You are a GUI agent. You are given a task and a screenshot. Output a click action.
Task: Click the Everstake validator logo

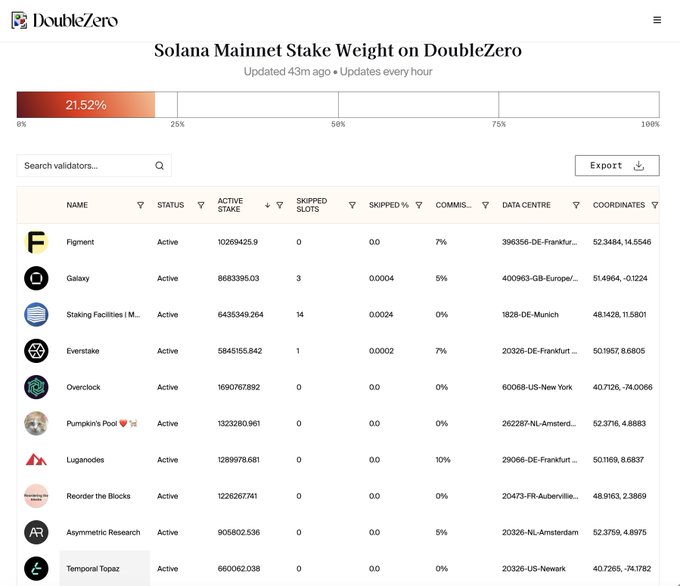36,351
